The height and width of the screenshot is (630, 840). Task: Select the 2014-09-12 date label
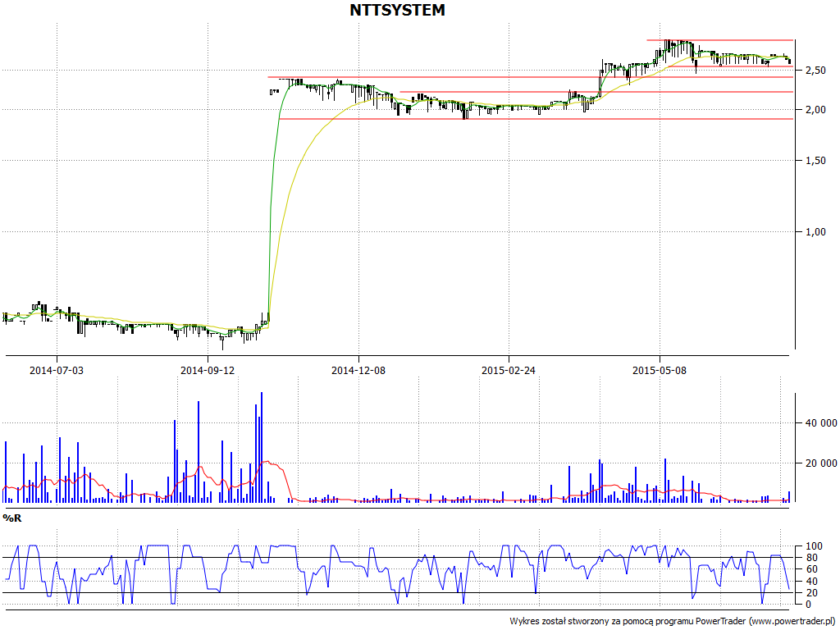coord(208,370)
